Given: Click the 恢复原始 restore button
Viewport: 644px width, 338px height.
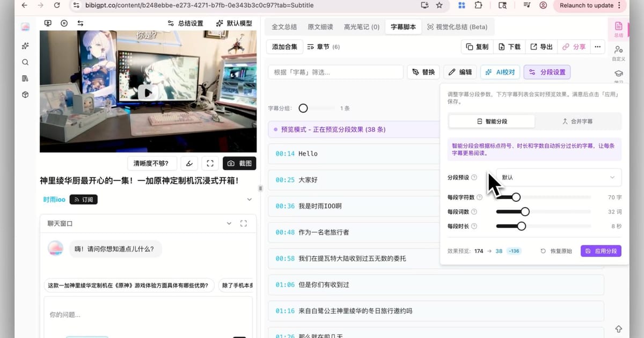Looking at the screenshot, I should [x=556, y=251].
